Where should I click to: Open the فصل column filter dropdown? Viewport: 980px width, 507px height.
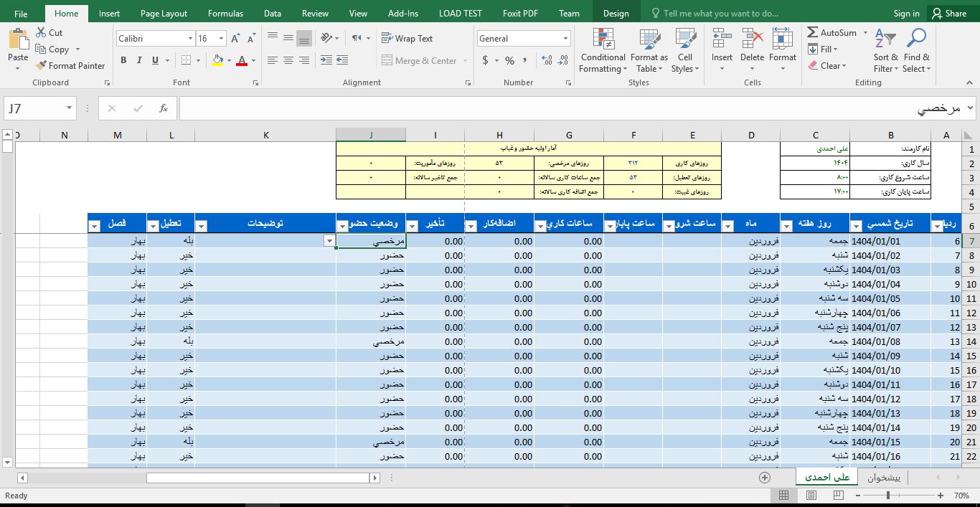[x=94, y=226]
